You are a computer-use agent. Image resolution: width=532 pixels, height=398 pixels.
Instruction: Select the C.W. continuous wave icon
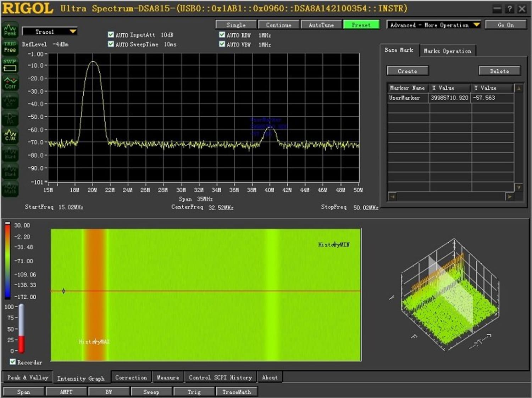[x=10, y=136]
